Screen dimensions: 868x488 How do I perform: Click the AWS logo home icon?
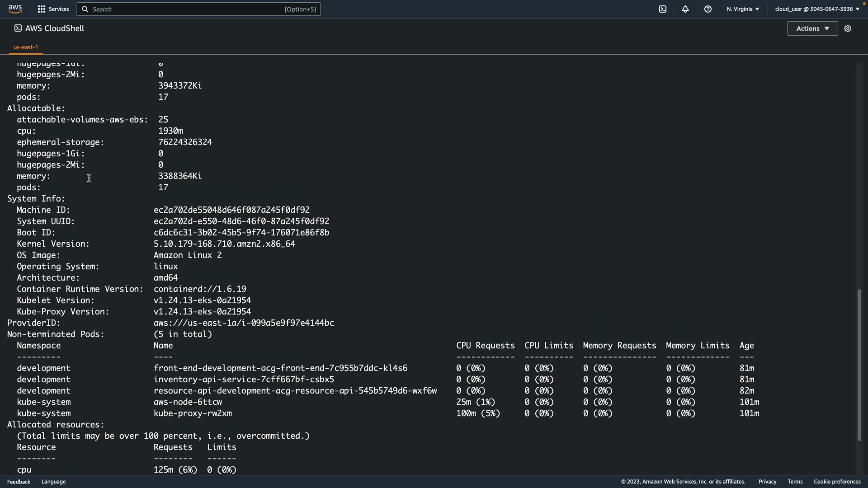point(15,9)
